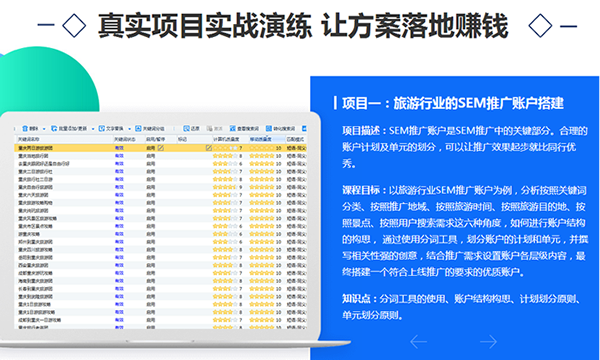600x360 pixels.
Task: Click the 还原 restore icon
Action: 186,129
